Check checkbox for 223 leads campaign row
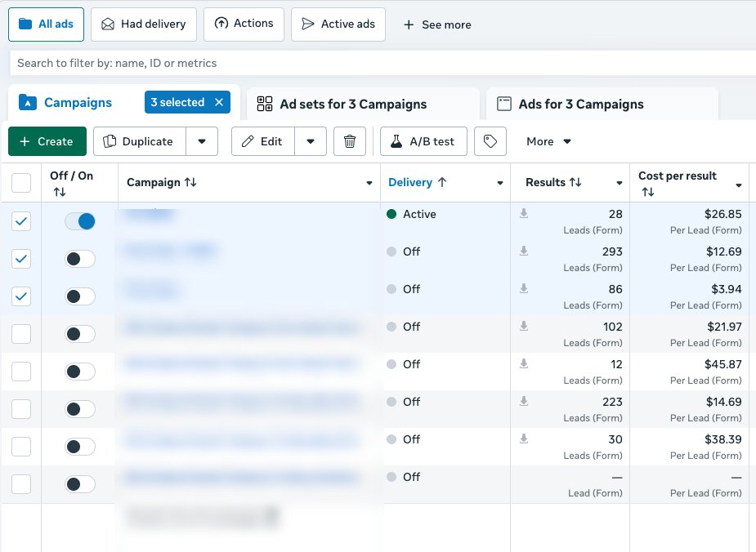The width and height of the screenshot is (756, 552). pos(21,409)
